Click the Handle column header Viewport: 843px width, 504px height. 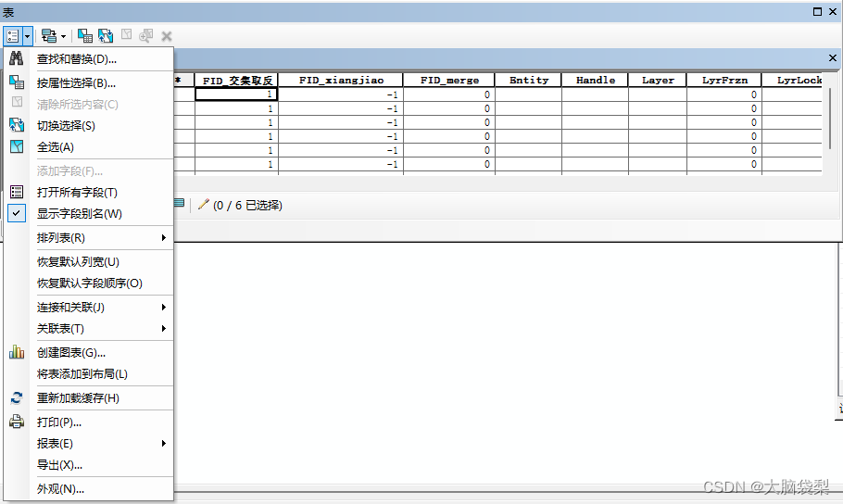pyautogui.click(x=595, y=81)
